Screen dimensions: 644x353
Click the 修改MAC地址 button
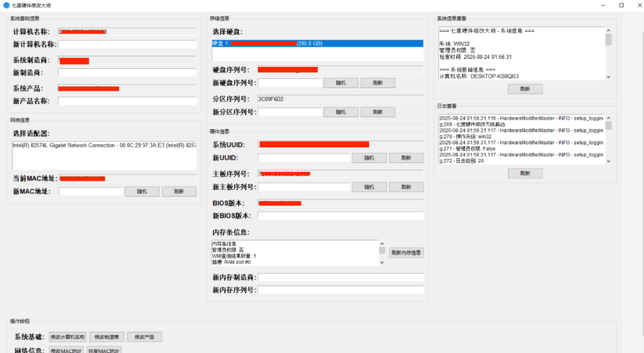[66, 351]
